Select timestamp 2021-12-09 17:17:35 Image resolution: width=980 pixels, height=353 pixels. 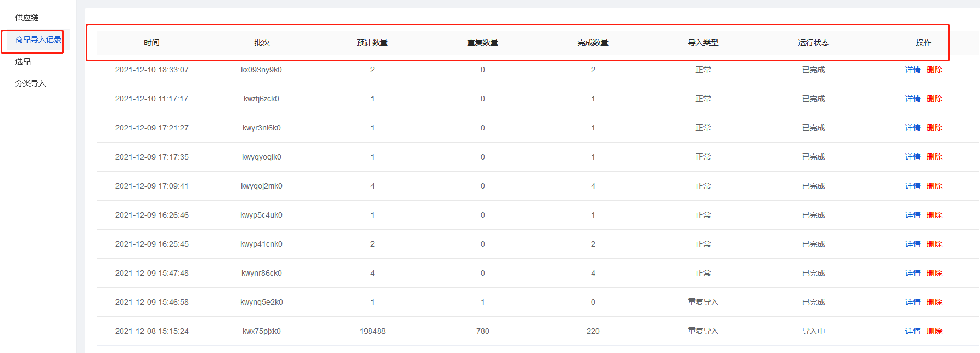(151, 157)
